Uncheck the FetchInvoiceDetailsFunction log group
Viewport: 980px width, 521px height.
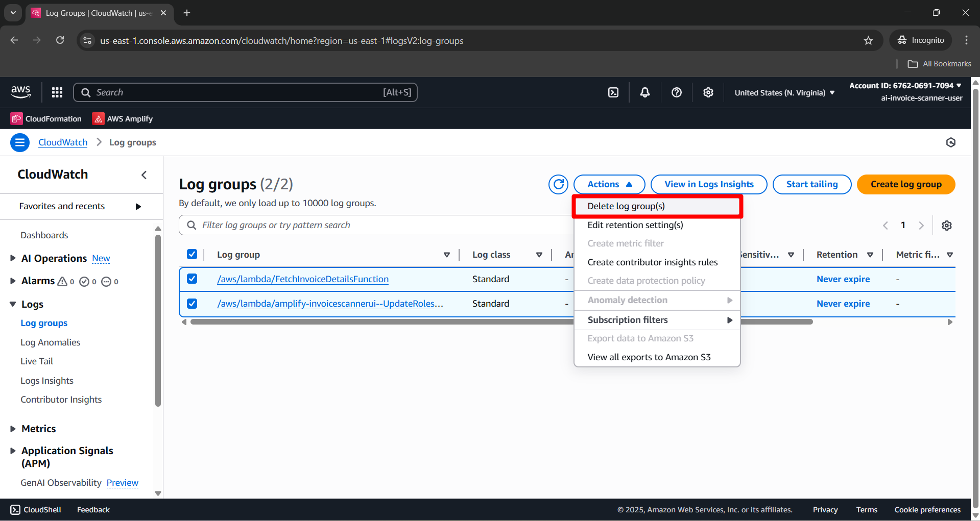click(x=192, y=279)
